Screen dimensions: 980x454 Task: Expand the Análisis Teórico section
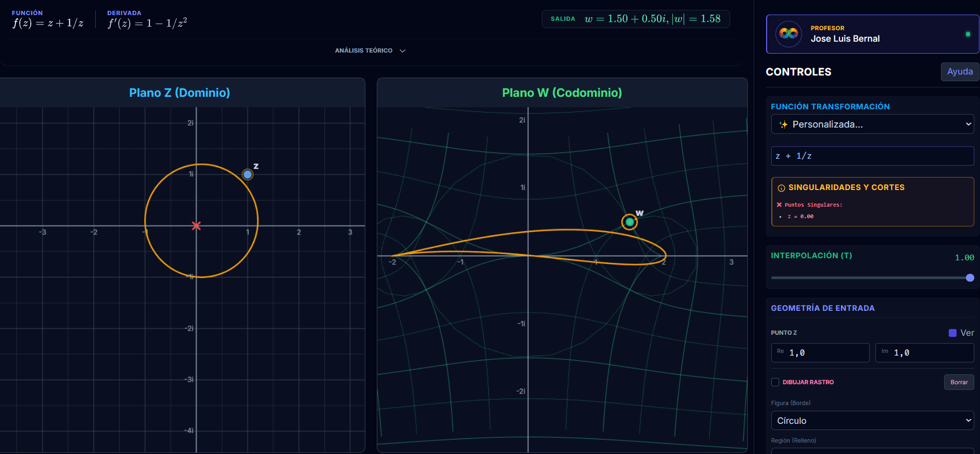(370, 51)
